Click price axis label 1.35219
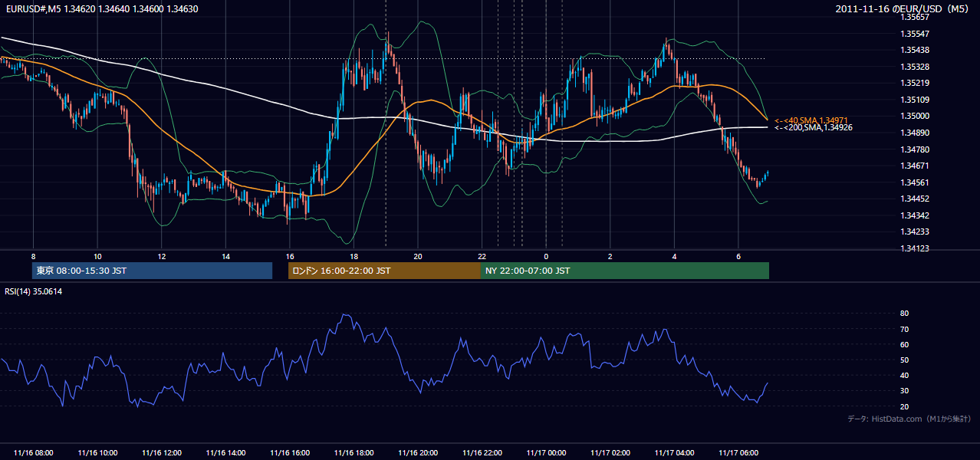Screen dimensions: 980x460 click(x=915, y=84)
